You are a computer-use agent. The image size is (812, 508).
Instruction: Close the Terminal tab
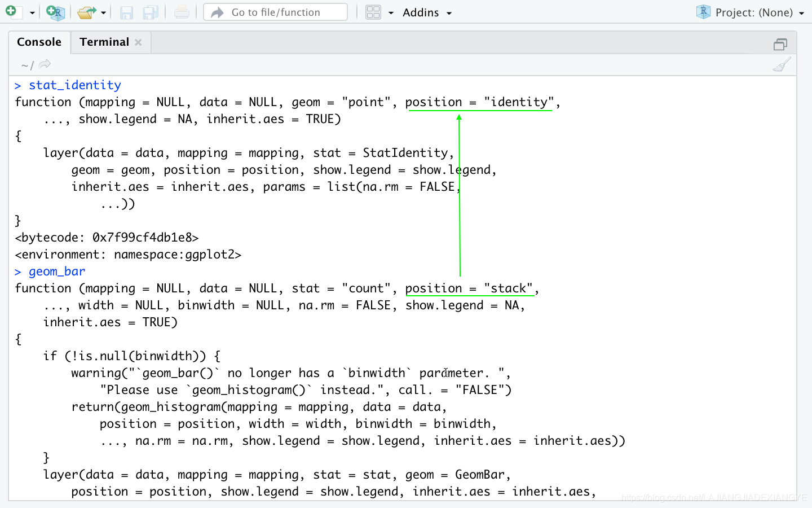point(138,42)
